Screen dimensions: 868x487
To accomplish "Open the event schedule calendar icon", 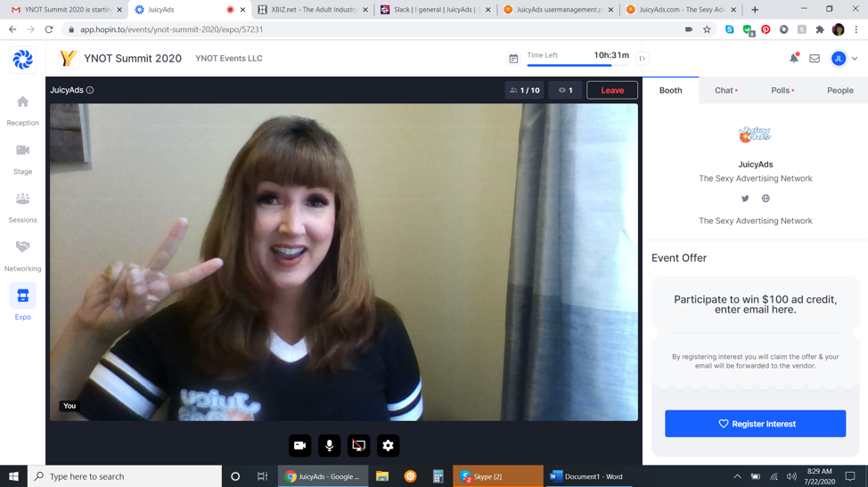I will pos(513,58).
